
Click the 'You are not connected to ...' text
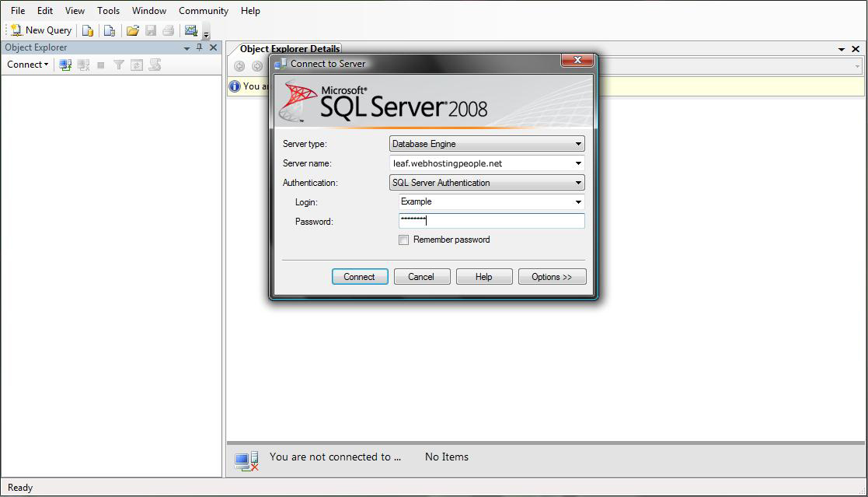[x=336, y=457]
